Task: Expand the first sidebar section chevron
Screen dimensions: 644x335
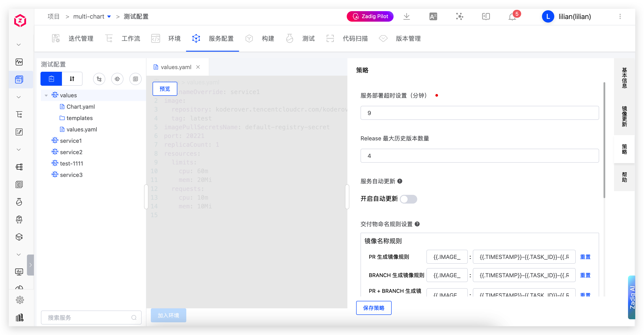Action: pos(19,44)
